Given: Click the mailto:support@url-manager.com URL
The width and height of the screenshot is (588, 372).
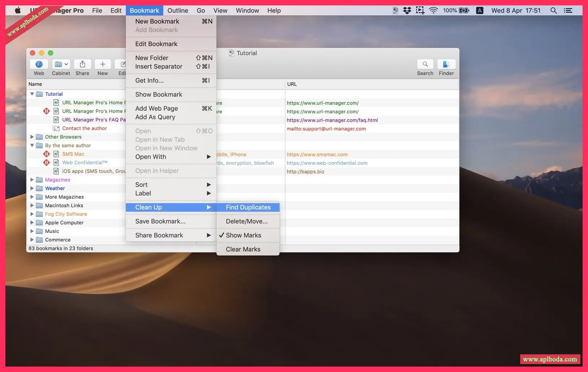Looking at the screenshot, I should coord(326,129).
